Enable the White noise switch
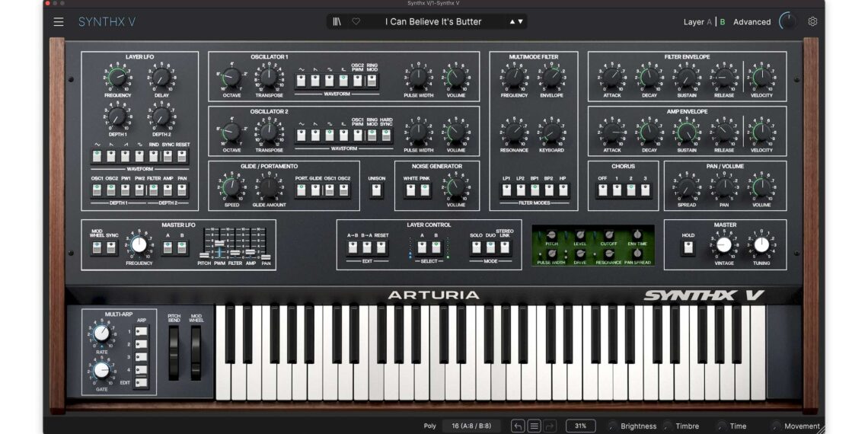The image size is (868, 434). [410, 190]
